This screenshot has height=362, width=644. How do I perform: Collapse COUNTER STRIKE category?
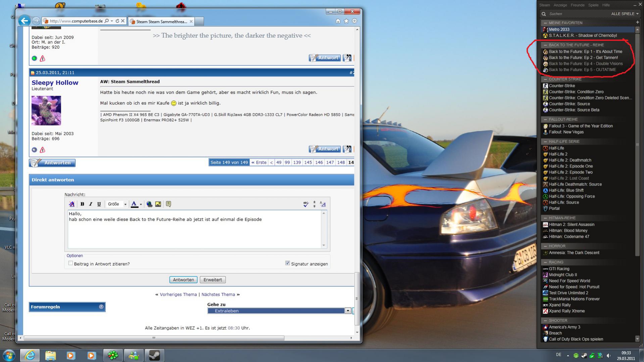pyautogui.click(x=545, y=79)
